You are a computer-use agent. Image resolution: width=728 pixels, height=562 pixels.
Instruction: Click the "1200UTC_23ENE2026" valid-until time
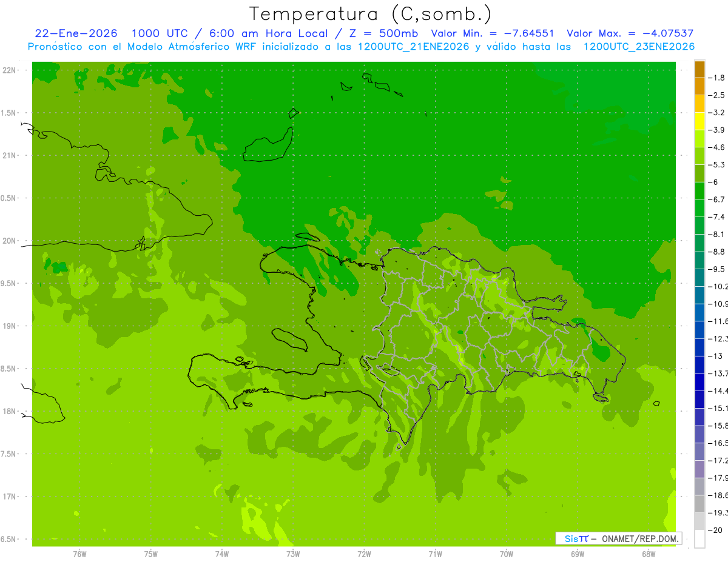[639, 47]
